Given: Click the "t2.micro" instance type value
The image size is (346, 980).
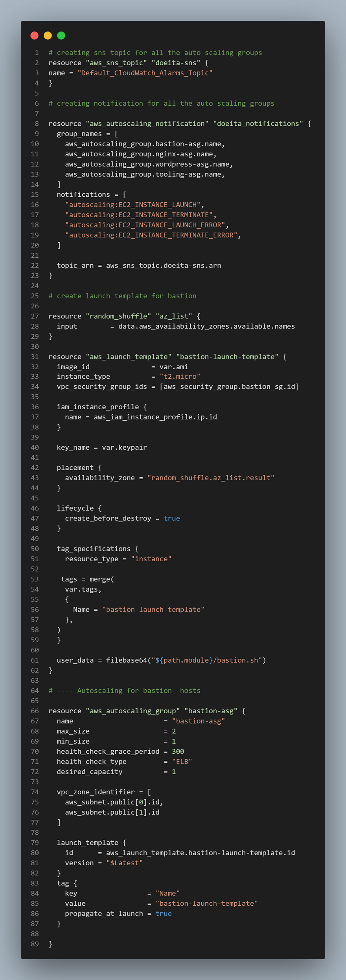Looking at the screenshot, I should 180,377.
